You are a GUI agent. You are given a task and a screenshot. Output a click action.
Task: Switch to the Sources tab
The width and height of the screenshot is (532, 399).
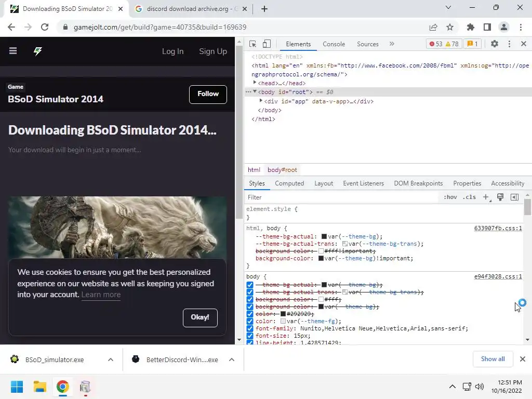point(367,44)
